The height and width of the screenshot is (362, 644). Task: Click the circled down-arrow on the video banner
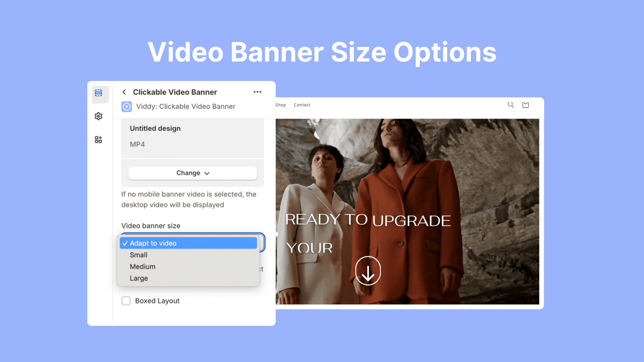click(x=368, y=271)
